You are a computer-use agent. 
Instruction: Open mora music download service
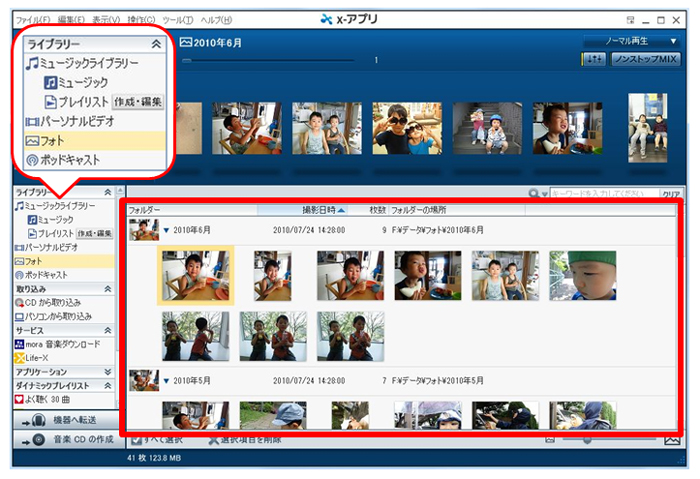(x=19, y=344)
